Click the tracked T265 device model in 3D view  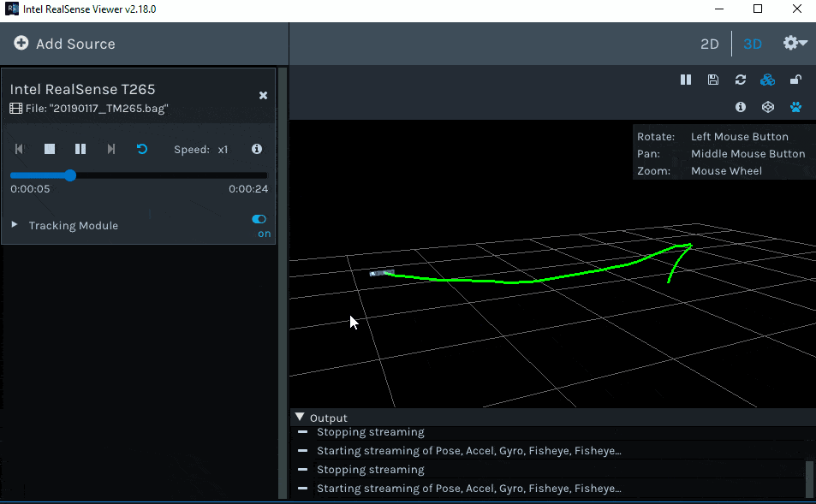click(382, 273)
